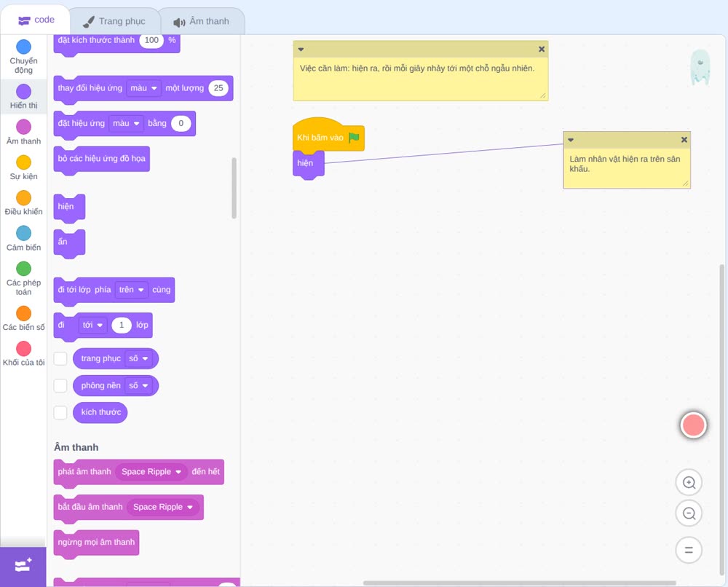The height and width of the screenshot is (587, 728).
Task: Click the add extension button
Action: [23, 566]
